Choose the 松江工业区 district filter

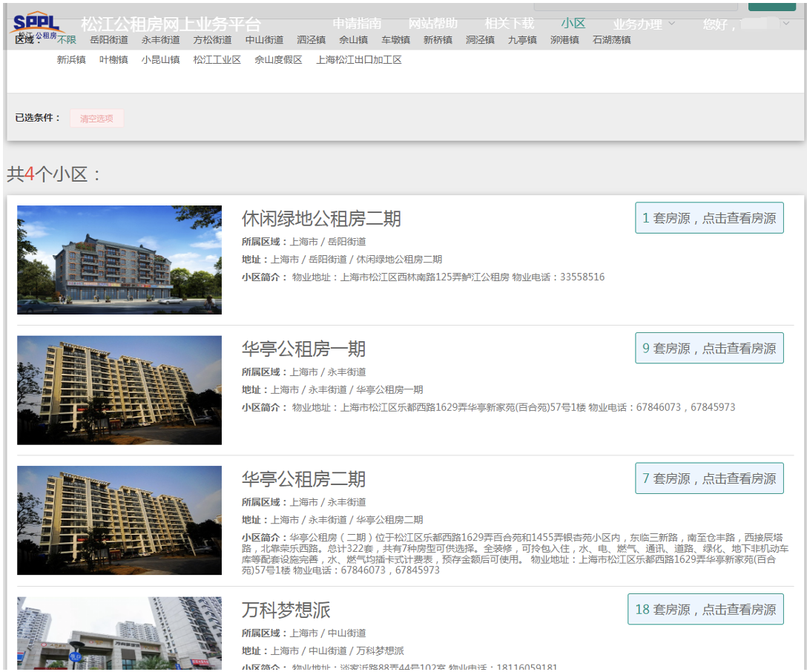(217, 60)
